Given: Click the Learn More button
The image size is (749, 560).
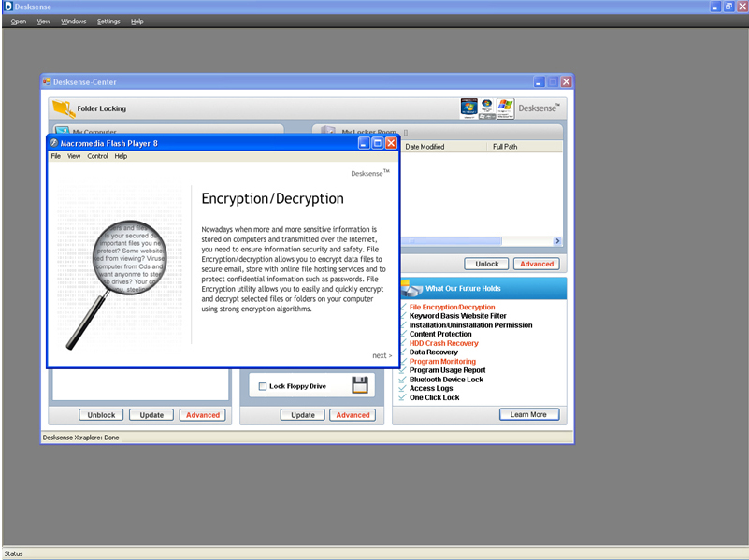Looking at the screenshot, I should (529, 414).
